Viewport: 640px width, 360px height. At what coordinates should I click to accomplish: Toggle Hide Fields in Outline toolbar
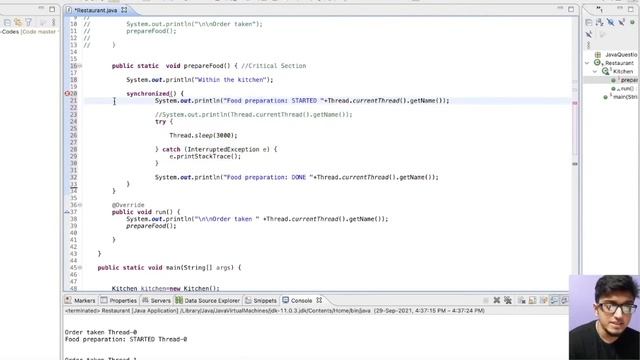click(611, 22)
